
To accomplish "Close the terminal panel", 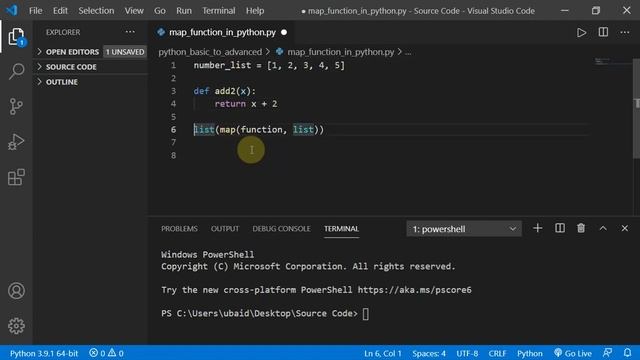I will (x=624, y=228).
